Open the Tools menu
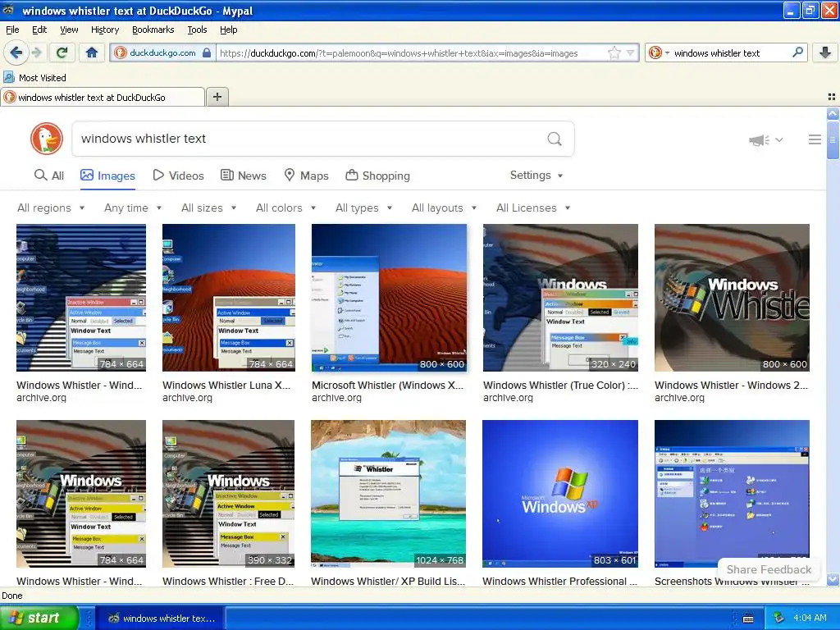This screenshot has height=630, width=840. (x=197, y=30)
